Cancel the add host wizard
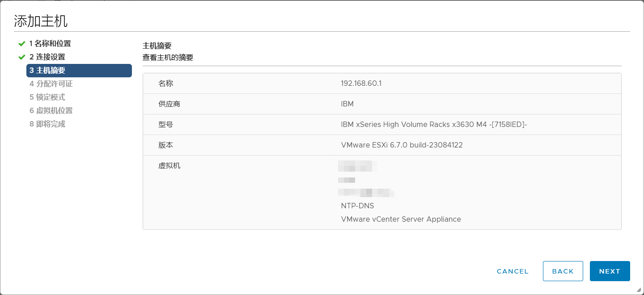The image size is (644, 295). (x=513, y=271)
